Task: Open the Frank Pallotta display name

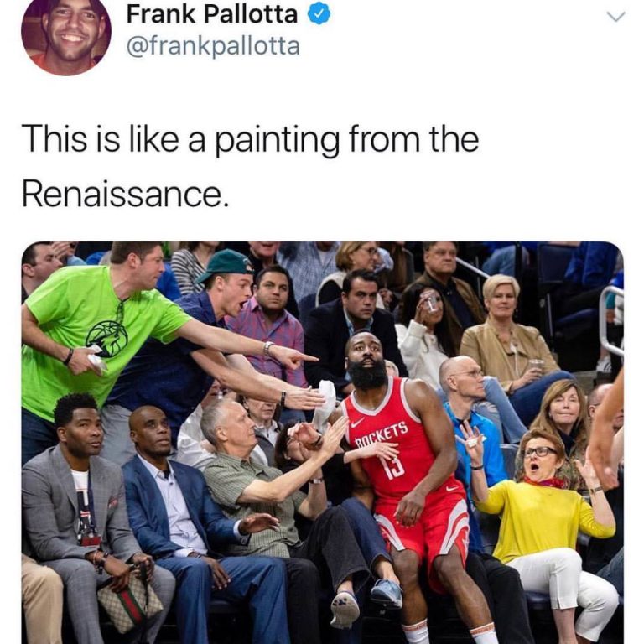Action: [212, 14]
